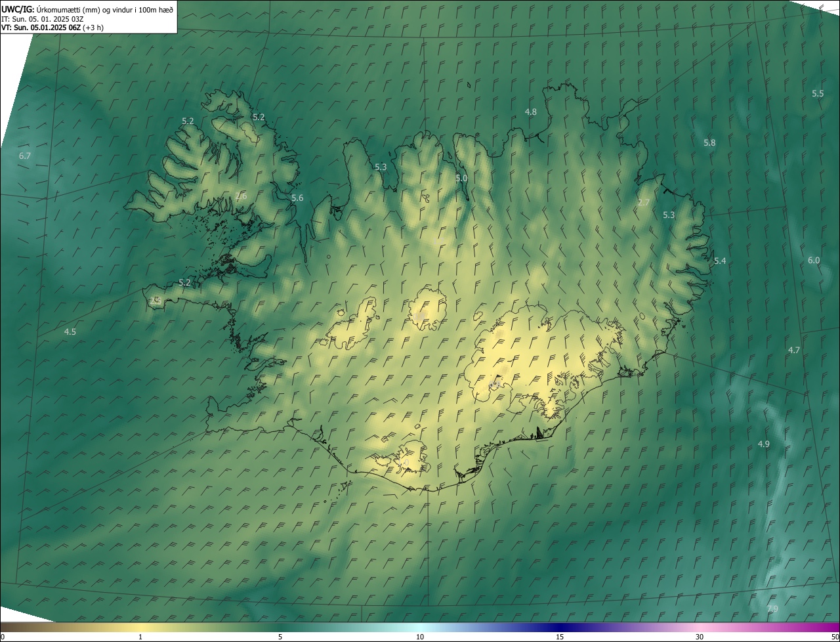840x642 pixels.
Task: Click the 4.8 value label on the map
Action: tap(531, 112)
